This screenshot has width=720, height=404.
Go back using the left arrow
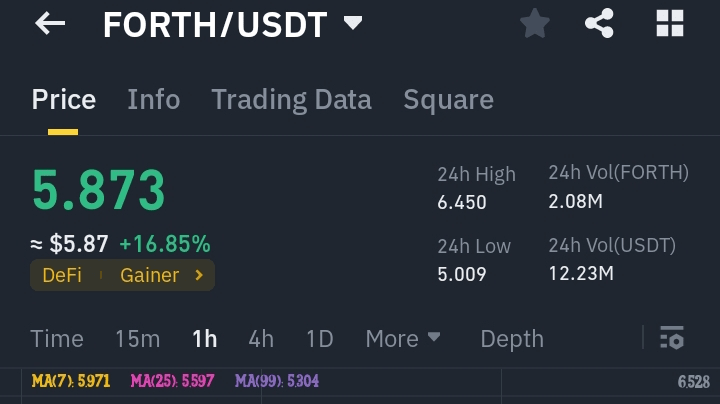pos(50,23)
